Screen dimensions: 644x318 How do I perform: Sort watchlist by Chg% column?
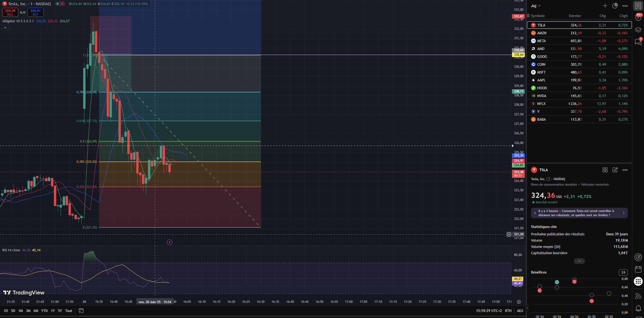click(x=623, y=16)
